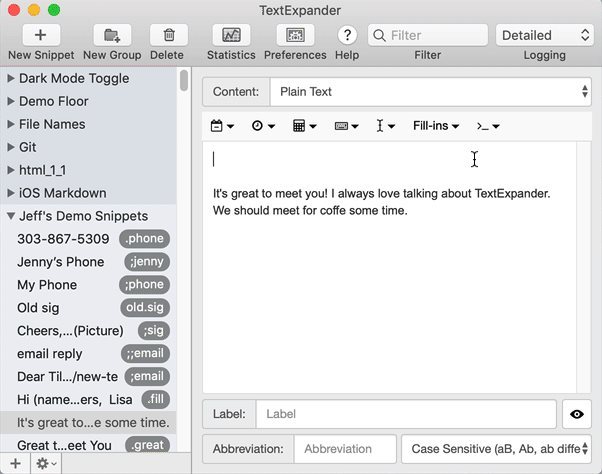Open the keyboard key macro menu
Viewport: 602px width, 474px height.
[x=346, y=126]
